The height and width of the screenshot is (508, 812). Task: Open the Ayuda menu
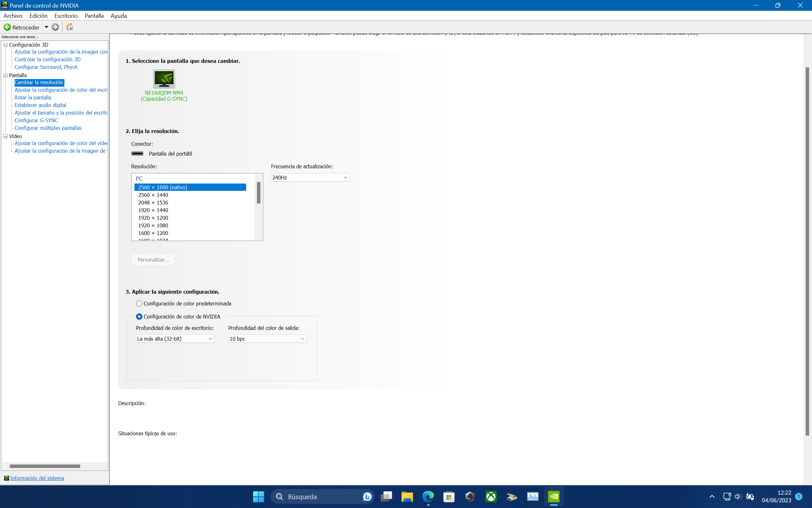click(x=119, y=16)
